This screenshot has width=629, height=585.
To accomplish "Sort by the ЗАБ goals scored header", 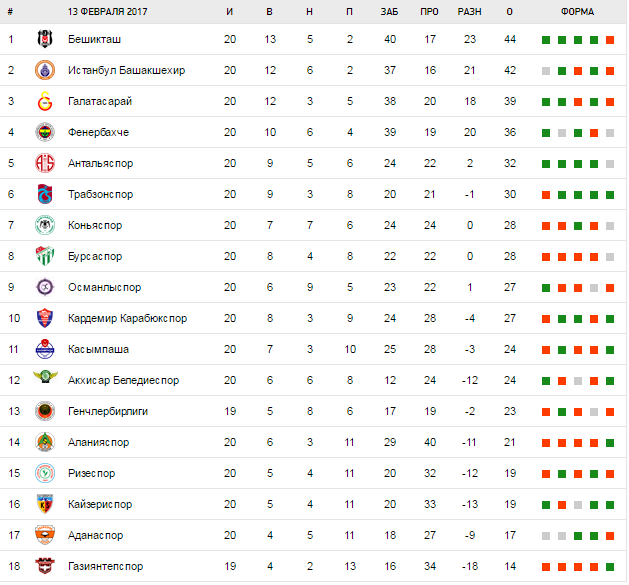I will click(x=390, y=12).
